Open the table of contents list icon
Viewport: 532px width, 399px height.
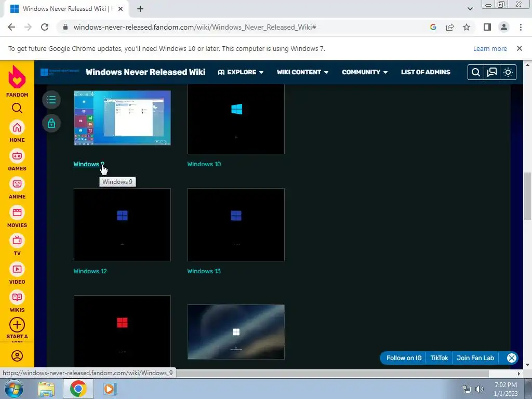click(x=51, y=100)
